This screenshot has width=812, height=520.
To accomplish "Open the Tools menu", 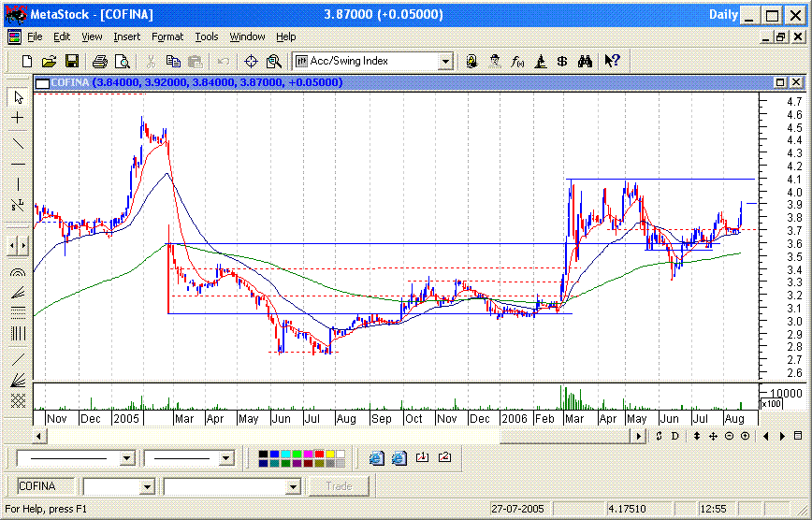I will pos(206,36).
